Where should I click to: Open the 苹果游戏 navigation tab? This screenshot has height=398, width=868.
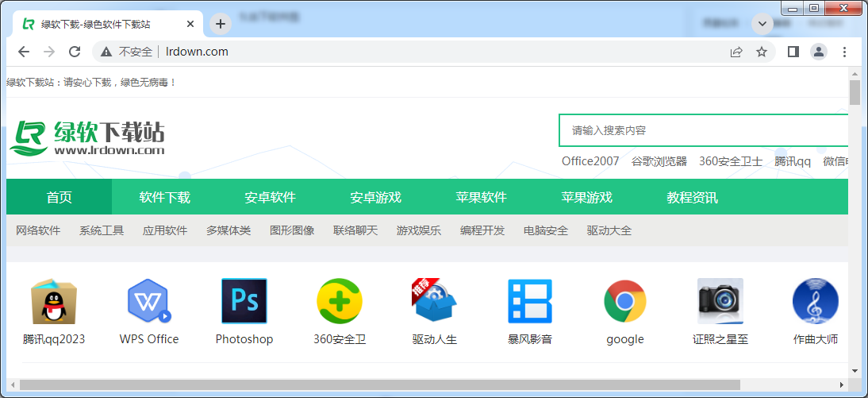pos(587,197)
